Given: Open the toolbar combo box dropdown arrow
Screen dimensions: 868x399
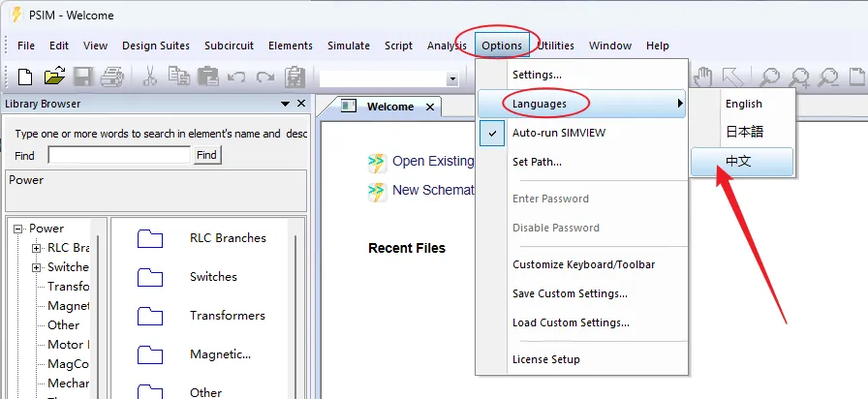Looking at the screenshot, I should 452,79.
